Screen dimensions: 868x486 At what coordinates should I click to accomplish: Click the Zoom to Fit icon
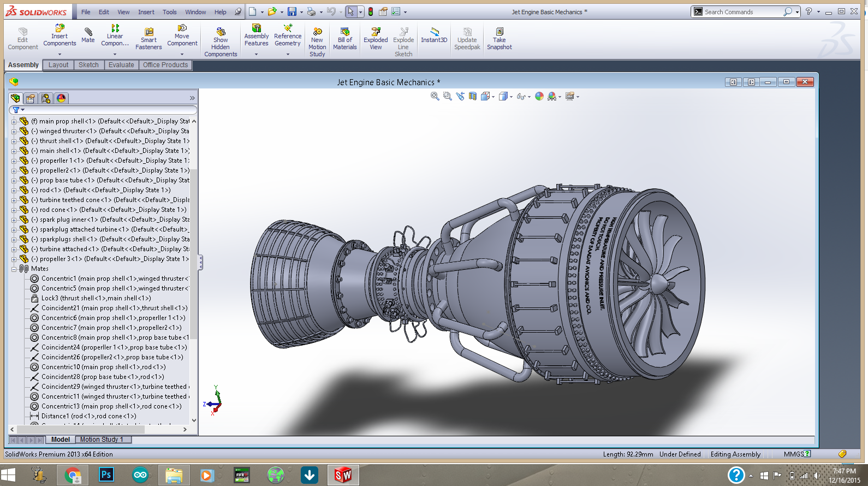pos(435,96)
